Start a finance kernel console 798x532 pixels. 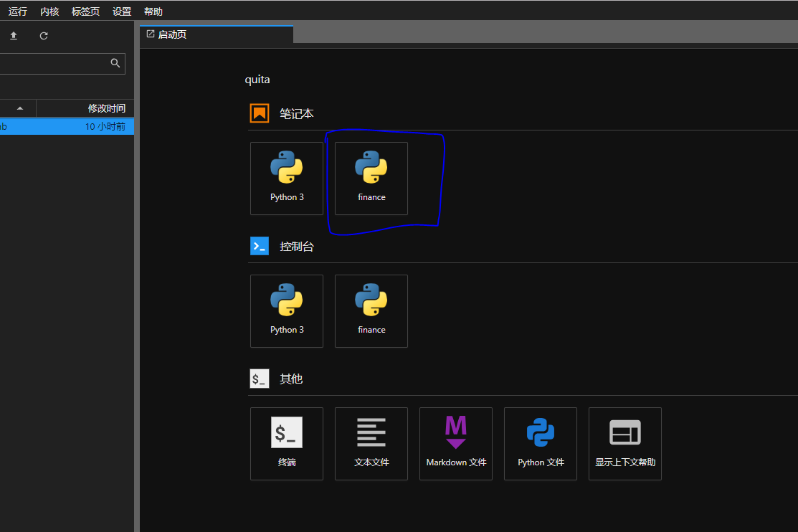[x=371, y=311]
